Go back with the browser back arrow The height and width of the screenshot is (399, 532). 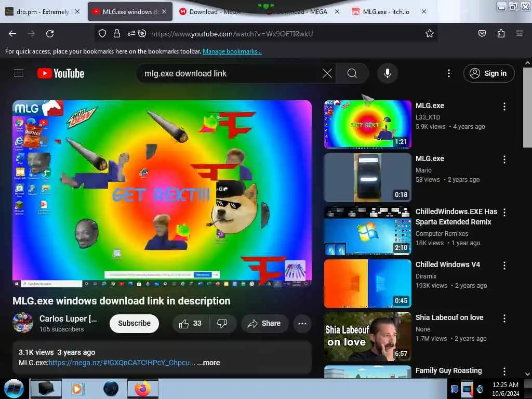[12, 34]
